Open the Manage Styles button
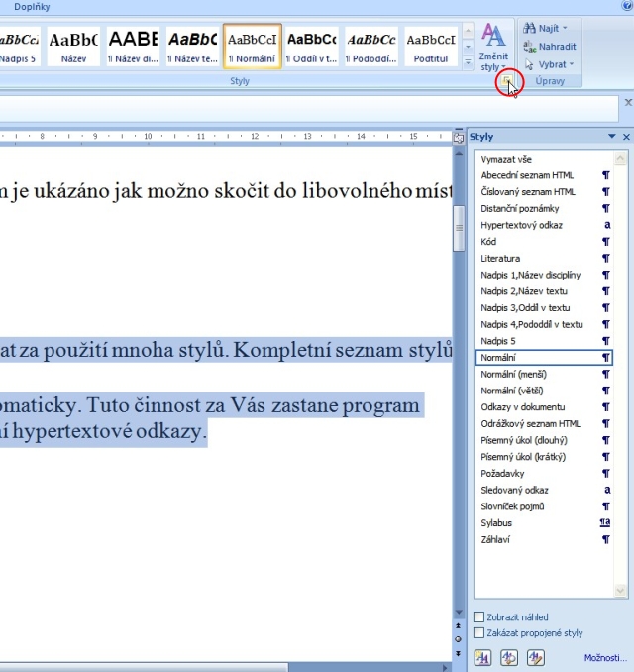This screenshot has height=672, width=634. pos(535,656)
